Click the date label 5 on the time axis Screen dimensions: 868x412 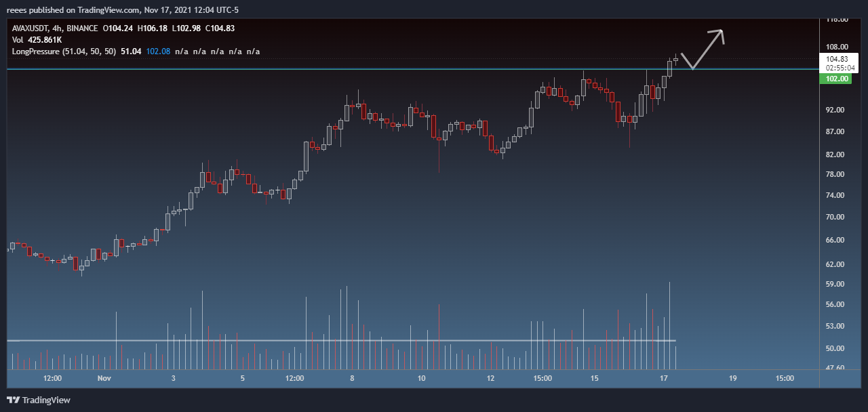tap(243, 378)
